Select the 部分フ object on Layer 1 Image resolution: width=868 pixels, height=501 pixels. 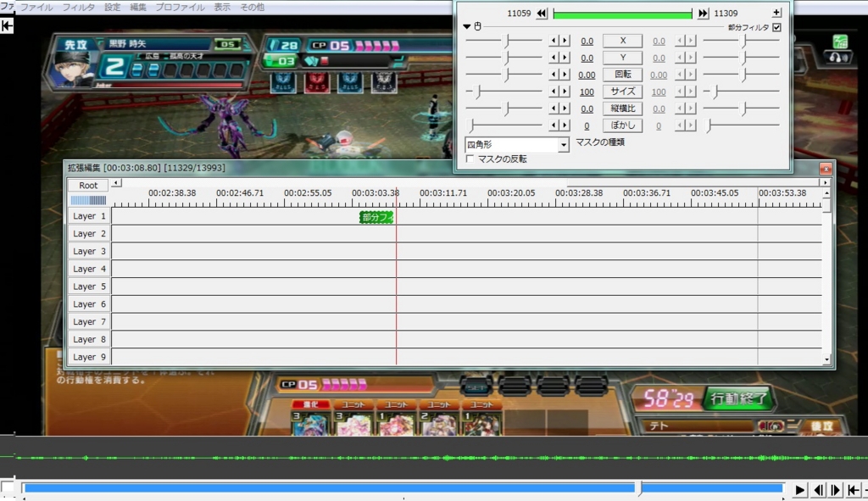(376, 217)
